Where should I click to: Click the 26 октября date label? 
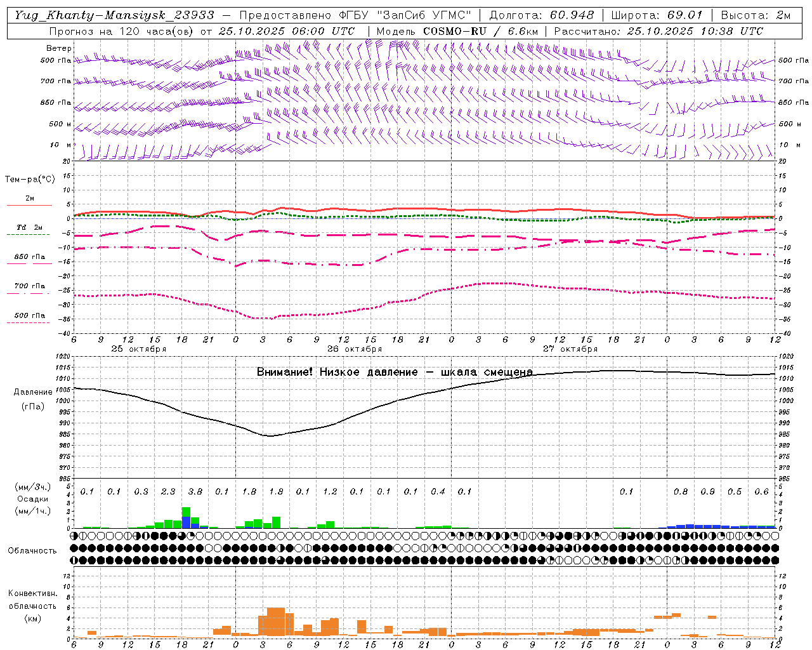[x=355, y=349]
